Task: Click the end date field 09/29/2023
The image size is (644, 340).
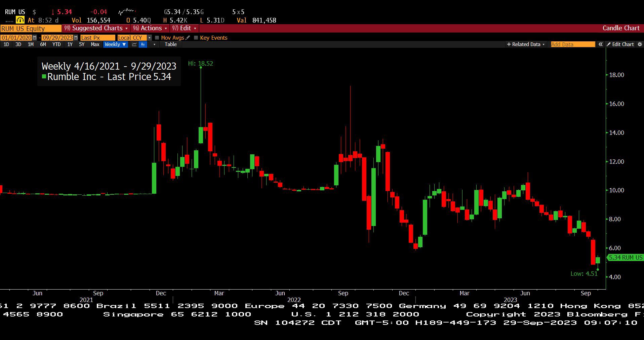Action: pos(57,38)
